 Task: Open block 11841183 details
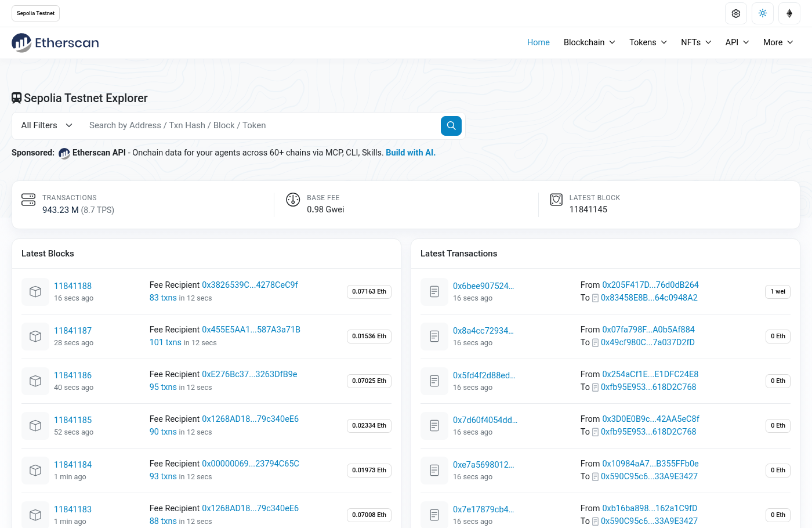(72, 509)
